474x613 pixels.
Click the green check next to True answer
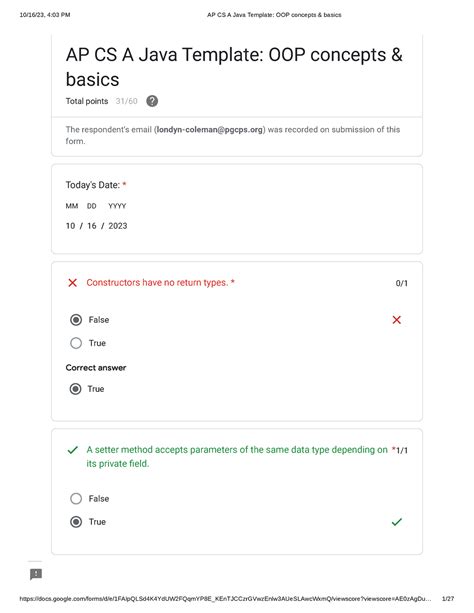point(397,522)
